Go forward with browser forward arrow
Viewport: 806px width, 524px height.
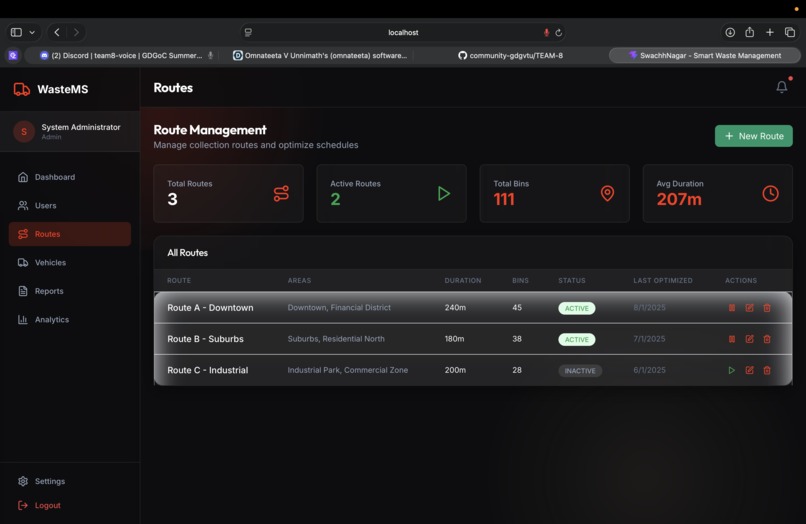(76, 32)
